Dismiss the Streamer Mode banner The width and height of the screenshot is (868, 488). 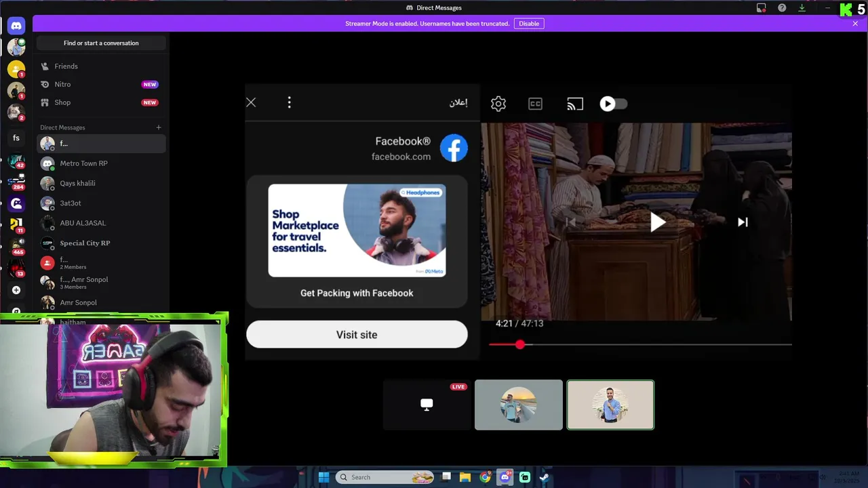click(855, 24)
